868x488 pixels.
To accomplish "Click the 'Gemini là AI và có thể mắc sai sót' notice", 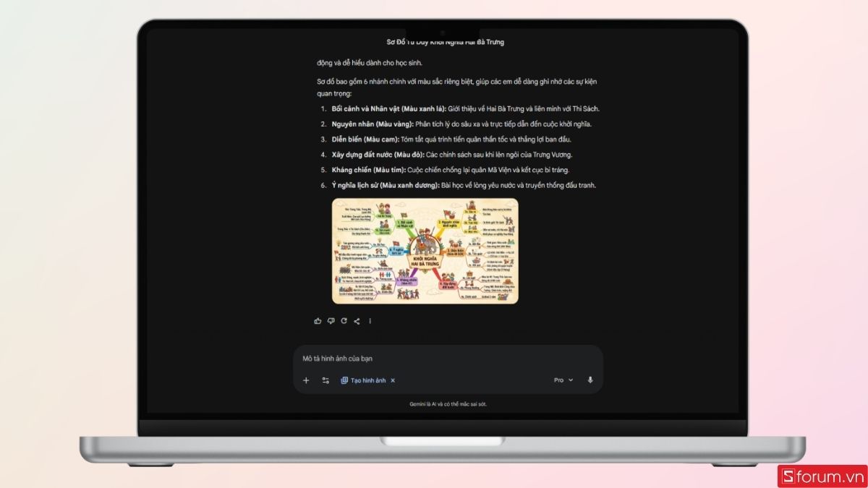I will click(448, 404).
